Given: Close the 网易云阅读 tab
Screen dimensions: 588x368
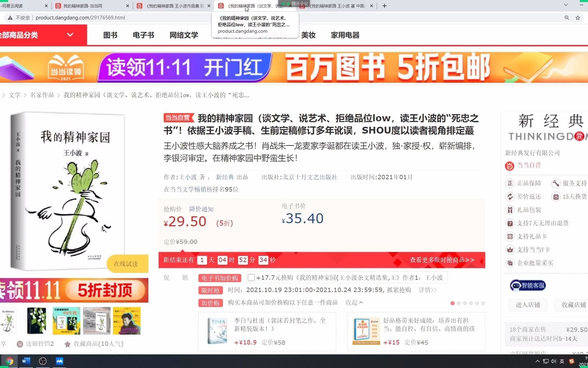Looking at the screenshot, I should click(46, 6).
